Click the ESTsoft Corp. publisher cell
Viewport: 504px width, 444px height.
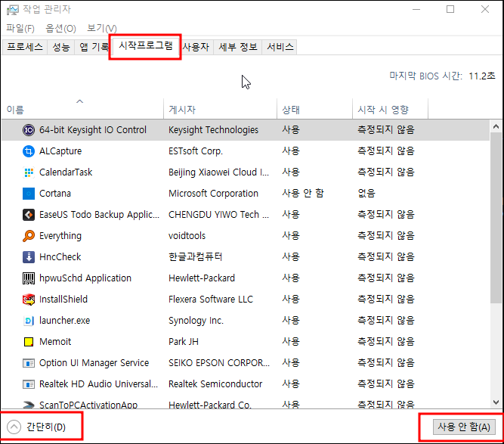pos(196,151)
